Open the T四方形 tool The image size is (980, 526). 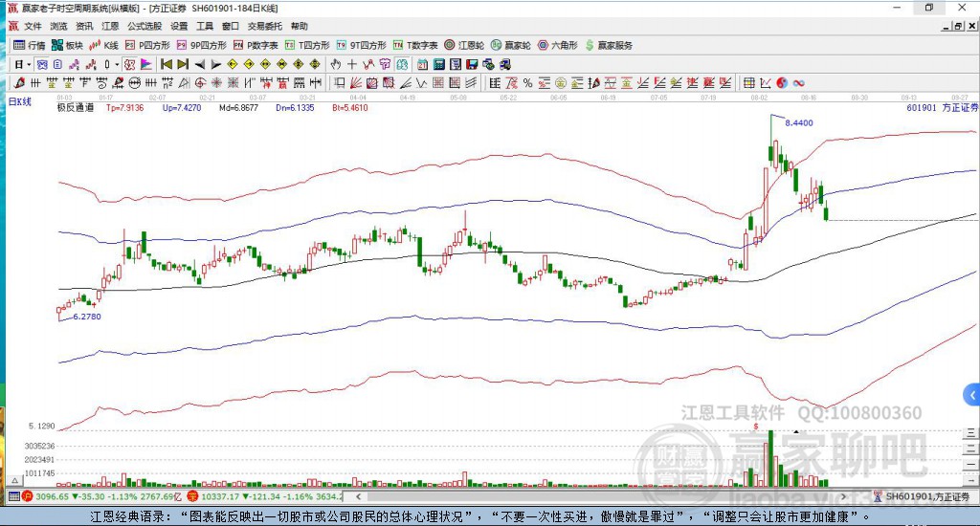pos(307,45)
